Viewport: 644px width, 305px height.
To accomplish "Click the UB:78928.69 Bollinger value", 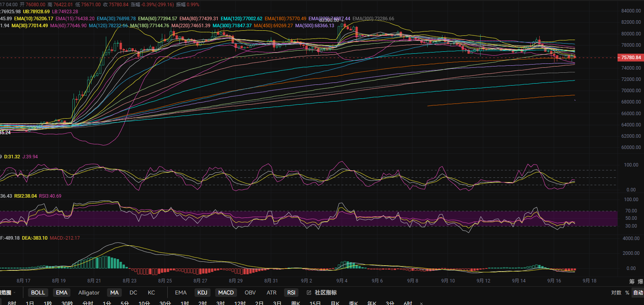I will click(36, 11).
